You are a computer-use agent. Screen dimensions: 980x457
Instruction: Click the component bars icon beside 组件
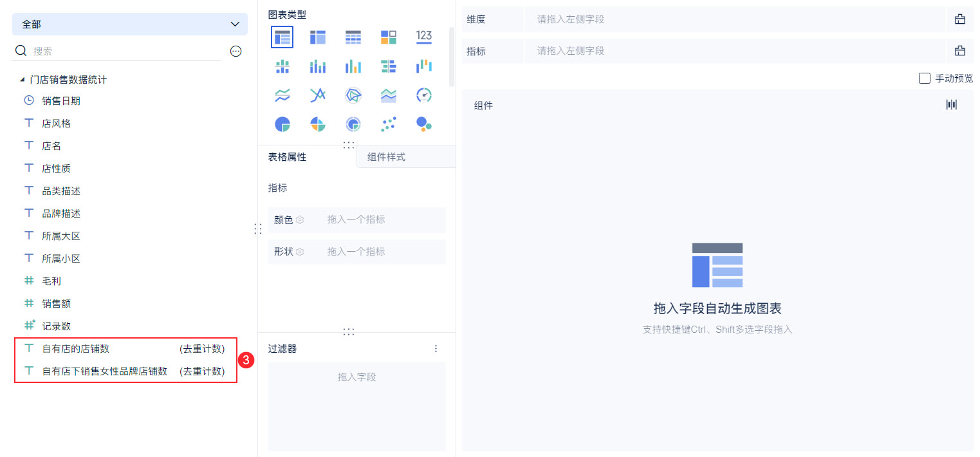pos(952,104)
